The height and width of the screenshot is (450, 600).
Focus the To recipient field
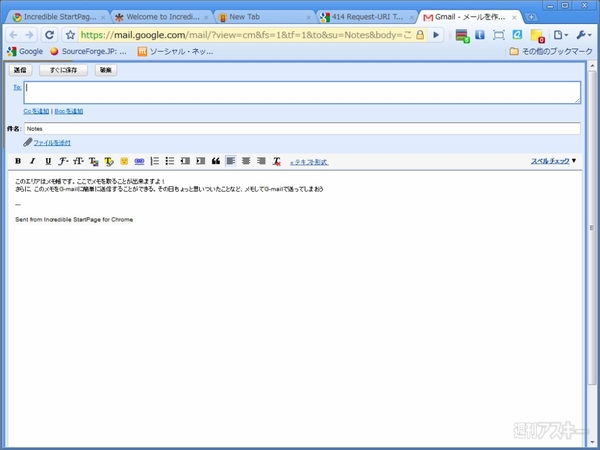coord(302,92)
